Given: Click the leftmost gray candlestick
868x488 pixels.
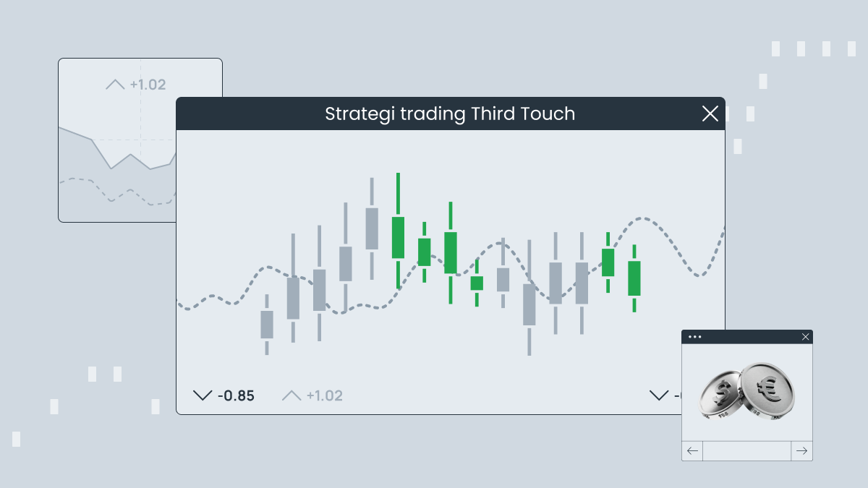Looking at the screenshot, I should tap(267, 325).
